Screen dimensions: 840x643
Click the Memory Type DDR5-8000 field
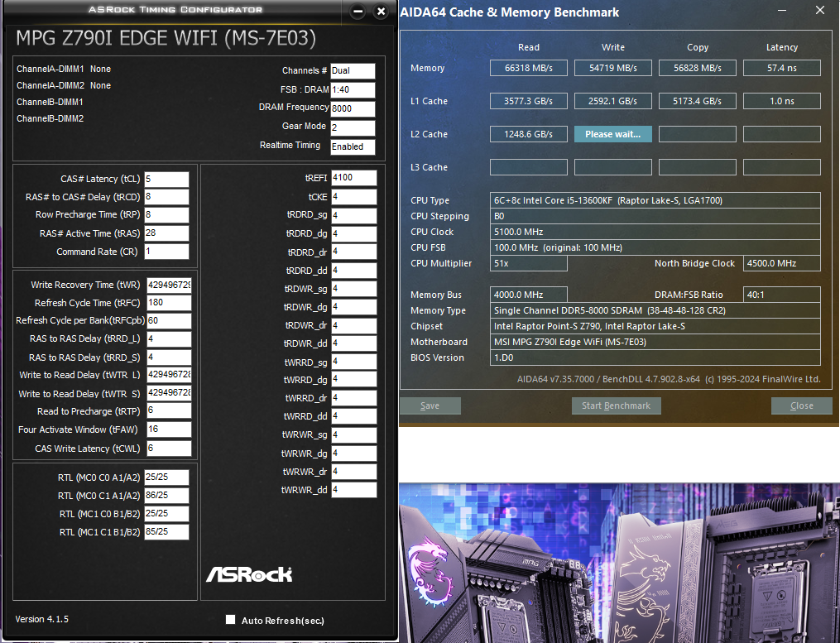click(x=655, y=311)
